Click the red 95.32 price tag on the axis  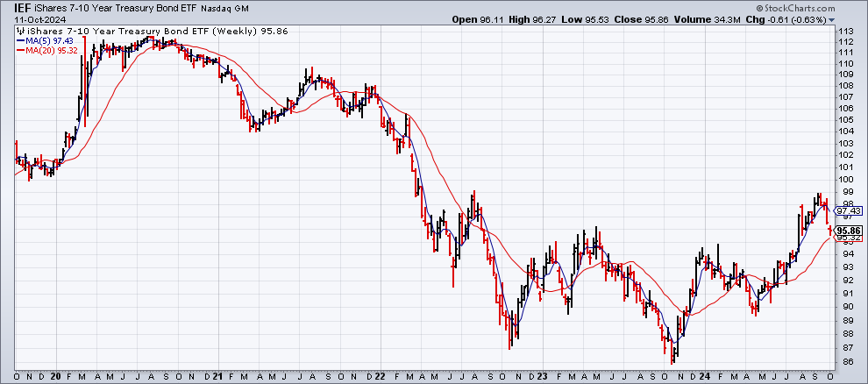[848, 238]
